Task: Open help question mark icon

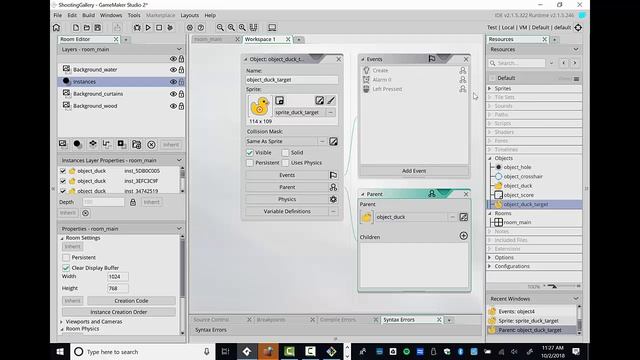Action: point(201,28)
